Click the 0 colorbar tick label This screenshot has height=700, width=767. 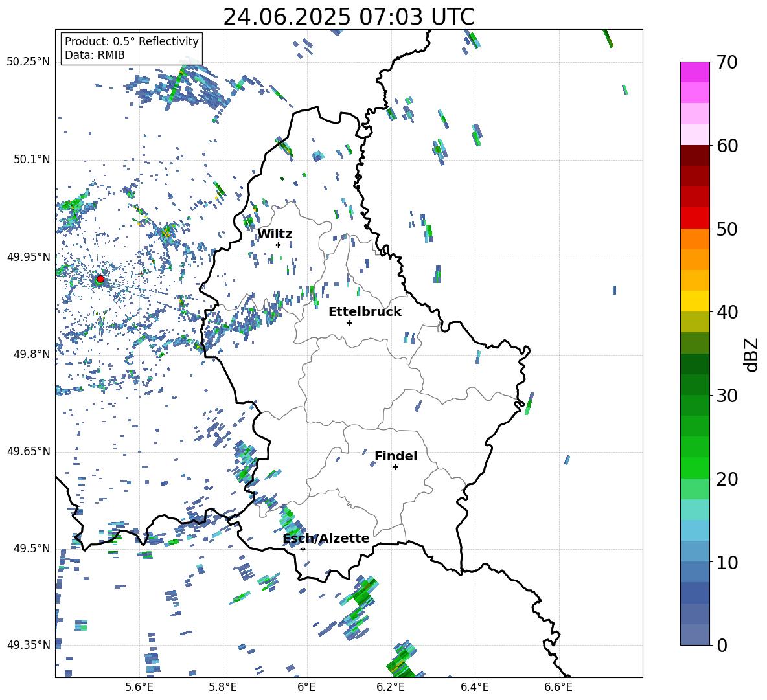722,645
